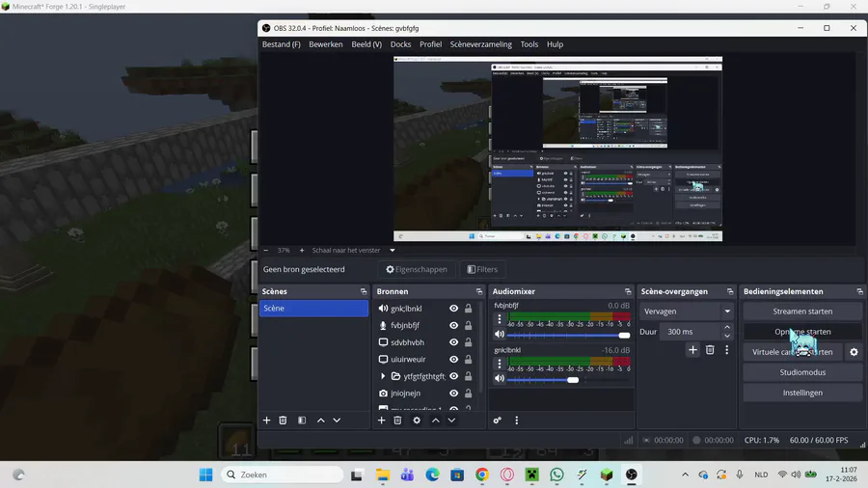
Task: Open fvbjnbfjf audio track options dots
Action: tap(500, 319)
